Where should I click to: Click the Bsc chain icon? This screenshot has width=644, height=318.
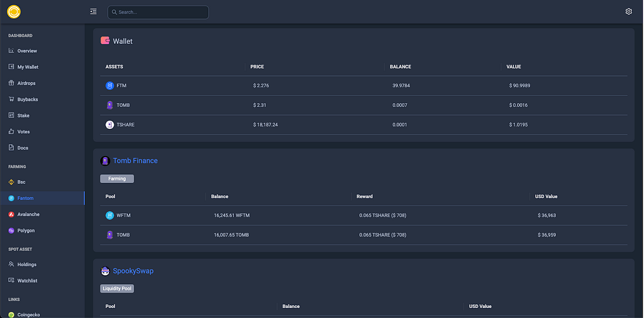11,182
